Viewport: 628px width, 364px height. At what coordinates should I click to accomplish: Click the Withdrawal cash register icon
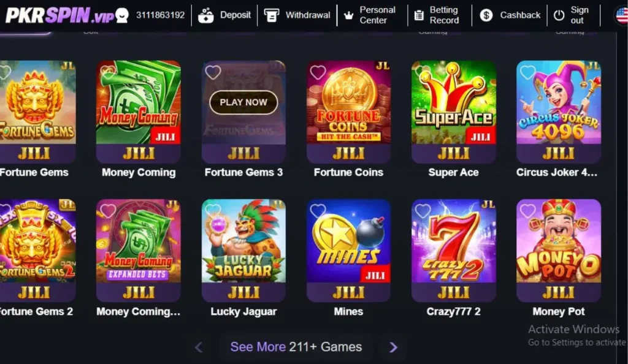(272, 15)
